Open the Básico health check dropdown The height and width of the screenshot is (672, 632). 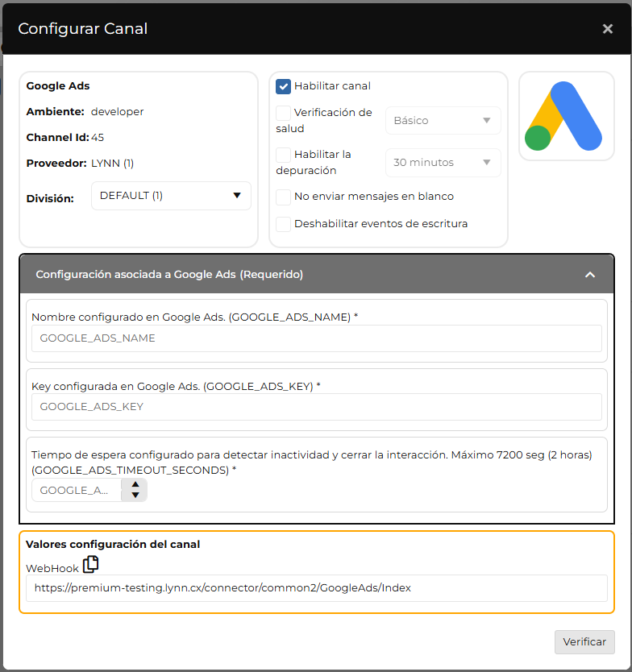(x=443, y=120)
